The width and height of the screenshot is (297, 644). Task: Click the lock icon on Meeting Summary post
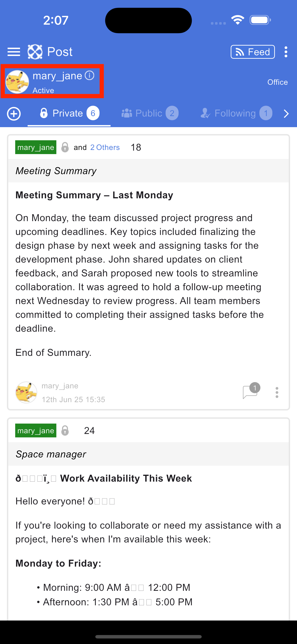pos(65,147)
